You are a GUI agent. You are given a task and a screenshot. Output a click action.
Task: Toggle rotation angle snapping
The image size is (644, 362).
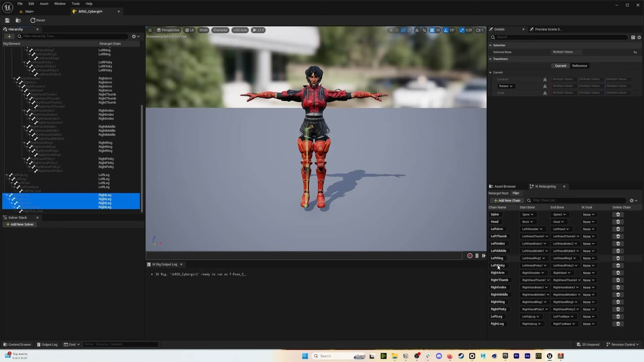pos(445,30)
